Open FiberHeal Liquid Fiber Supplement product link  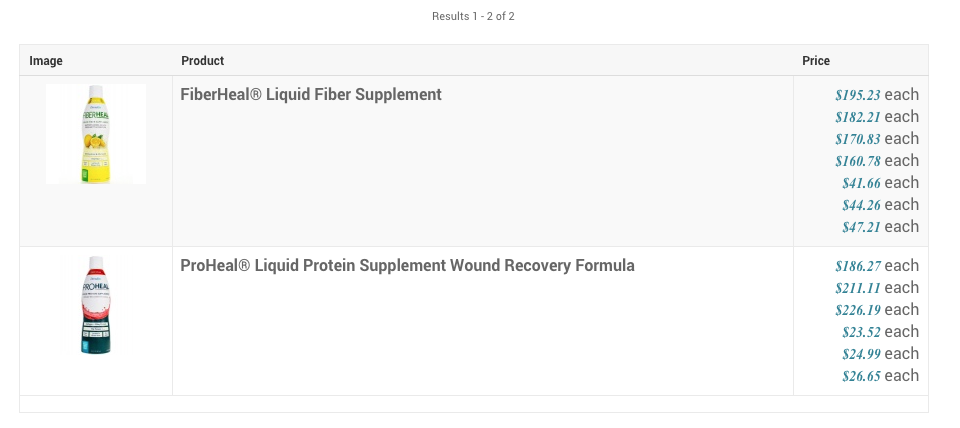point(311,95)
